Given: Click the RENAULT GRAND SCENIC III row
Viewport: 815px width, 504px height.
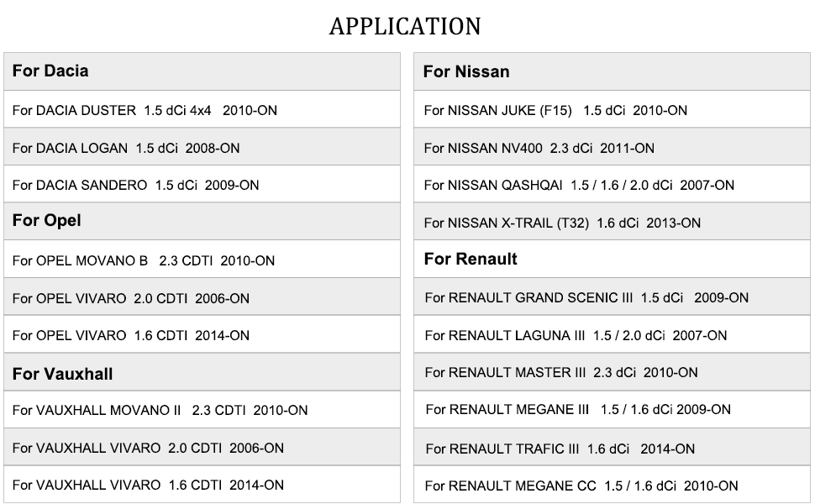Looking at the screenshot, I should click(586, 297).
